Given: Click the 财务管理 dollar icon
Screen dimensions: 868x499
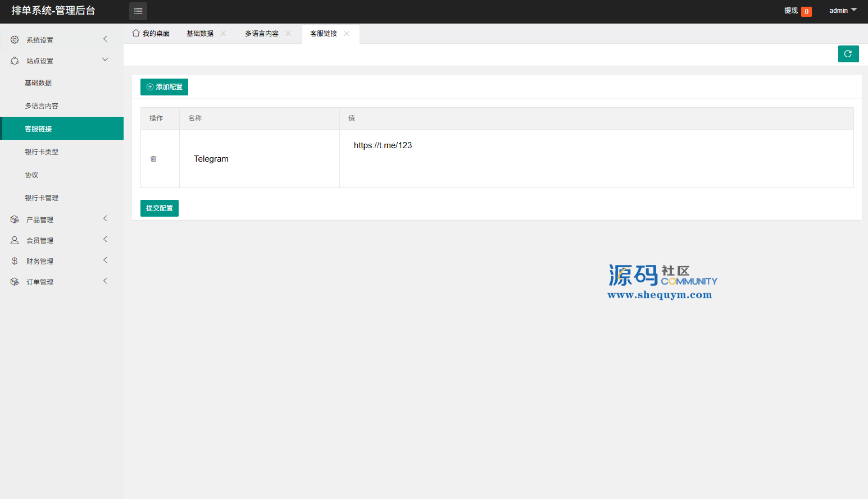Looking at the screenshot, I should (15, 261).
